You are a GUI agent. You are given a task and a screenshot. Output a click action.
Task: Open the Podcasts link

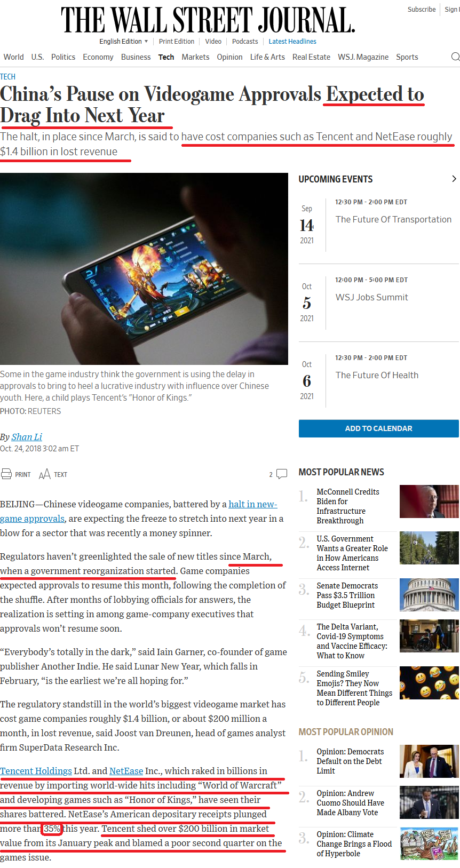245,41
